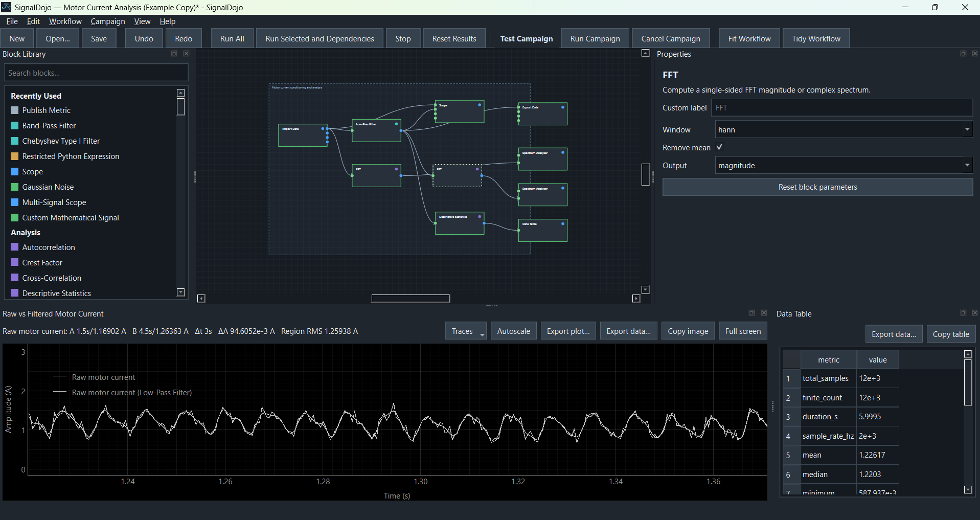Viewport: 980px width, 520px height.
Task: Click Tidy Workflow button
Action: [816, 39]
